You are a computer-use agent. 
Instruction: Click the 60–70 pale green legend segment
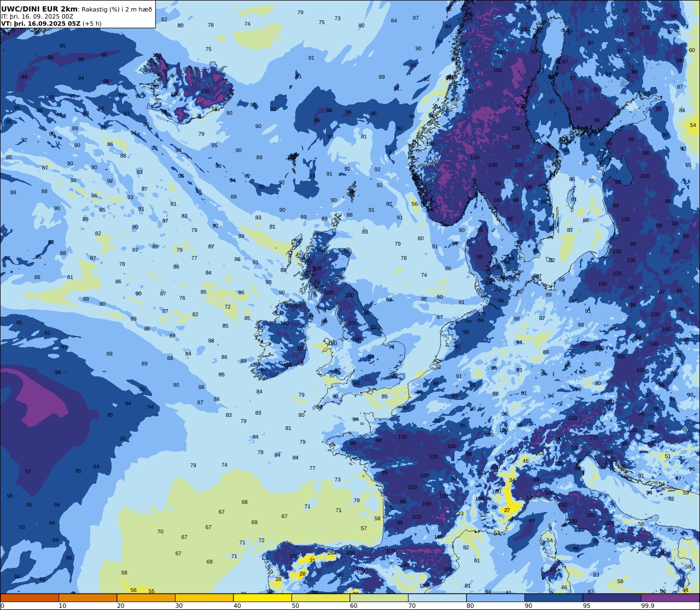coord(379,598)
